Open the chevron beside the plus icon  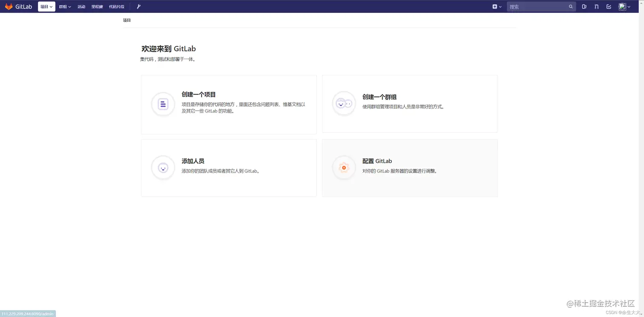[x=500, y=7]
